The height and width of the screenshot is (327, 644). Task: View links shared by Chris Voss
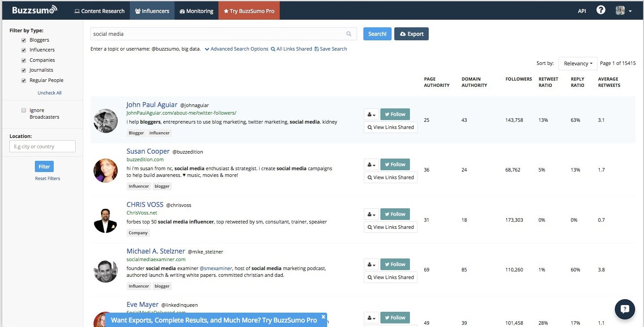[391, 227]
